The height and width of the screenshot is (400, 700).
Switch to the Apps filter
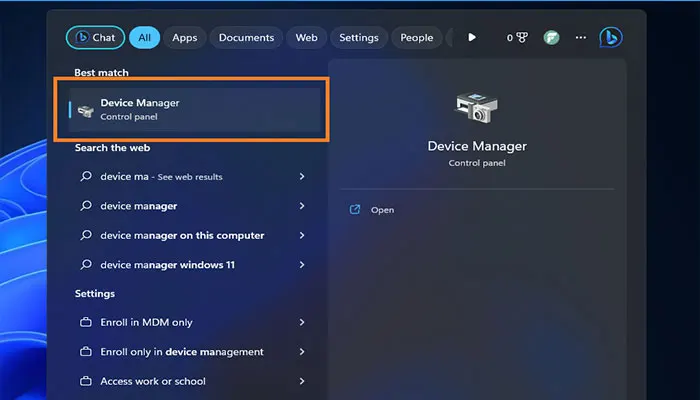184,38
